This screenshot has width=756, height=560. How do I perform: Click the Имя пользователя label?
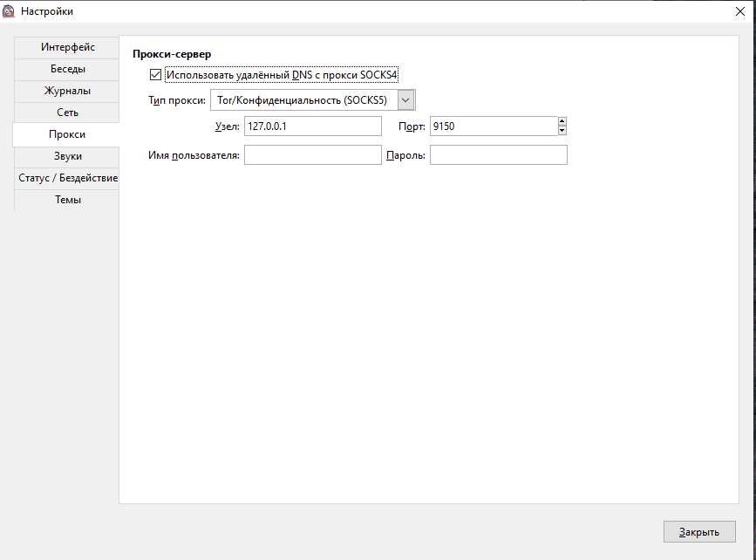[194, 155]
